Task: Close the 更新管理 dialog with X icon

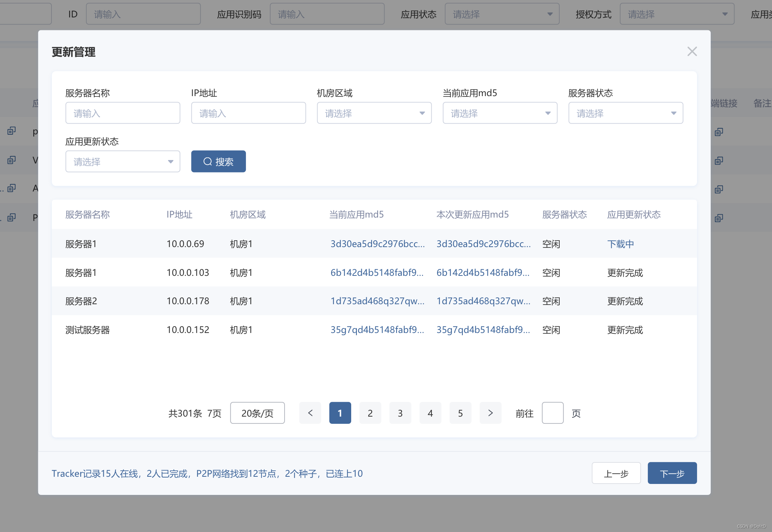Action: [692, 51]
